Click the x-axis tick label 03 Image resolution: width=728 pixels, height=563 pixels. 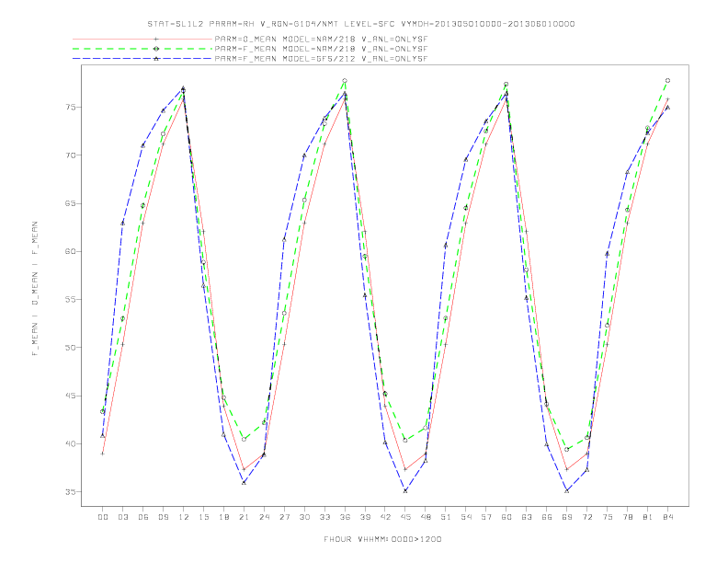(x=122, y=517)
